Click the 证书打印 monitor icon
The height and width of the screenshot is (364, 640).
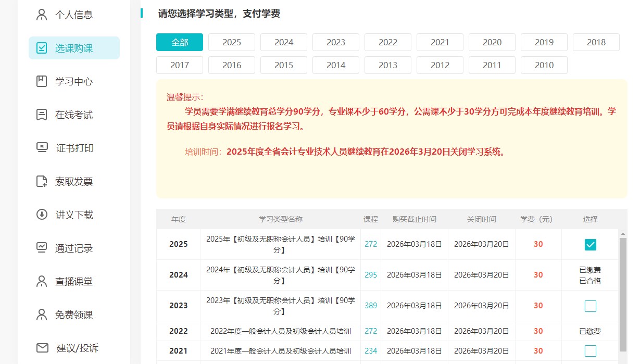42,148
